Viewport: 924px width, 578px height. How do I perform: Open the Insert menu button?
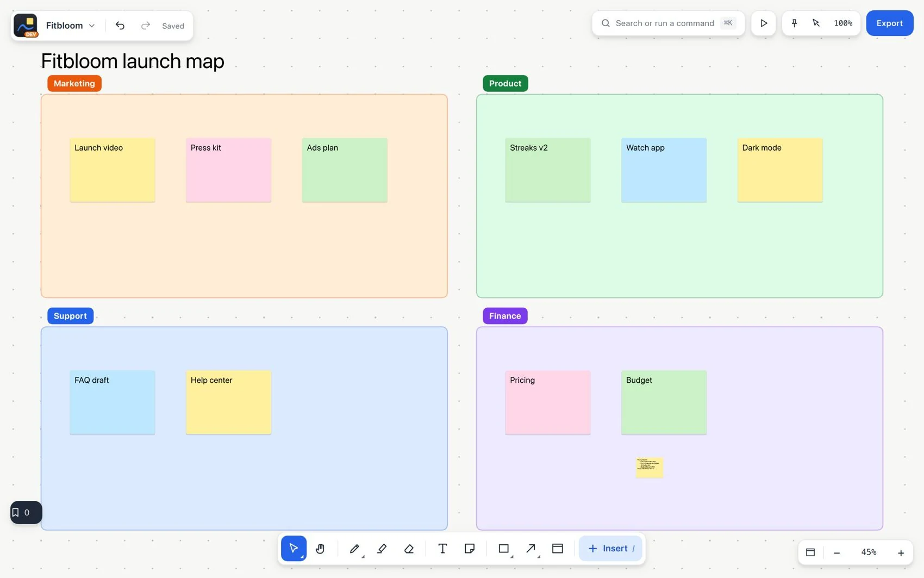[x=610, y=548]
